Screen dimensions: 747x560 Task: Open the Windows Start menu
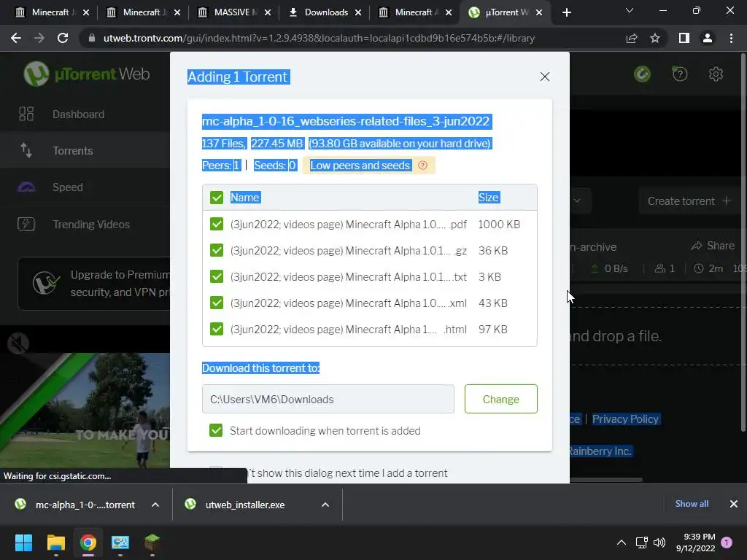[23, 542]
